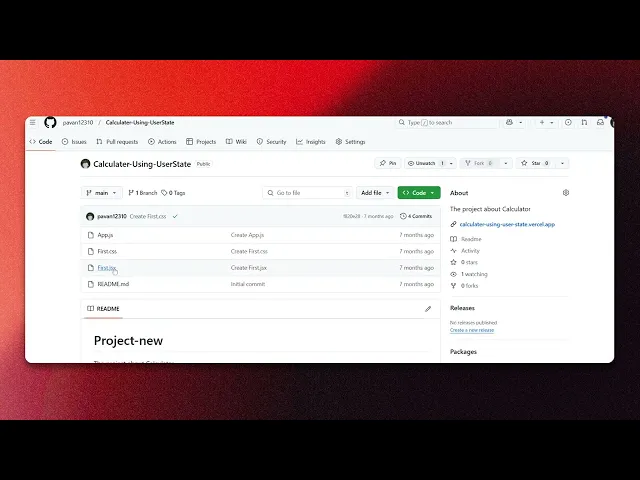Image resolution: width=640 pixels, height=480 pixels.
Task: Open the 0 Tags link
Action: (173, 193)
